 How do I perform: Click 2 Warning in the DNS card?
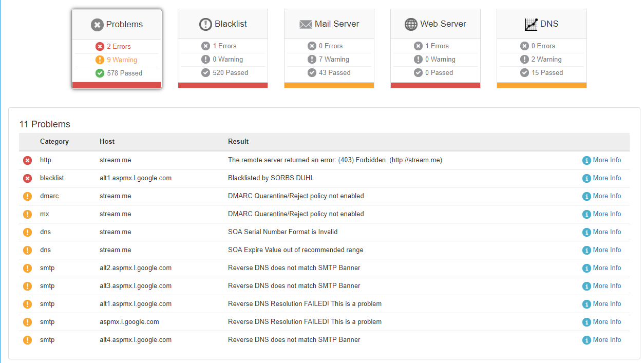[x=546, y=60]
